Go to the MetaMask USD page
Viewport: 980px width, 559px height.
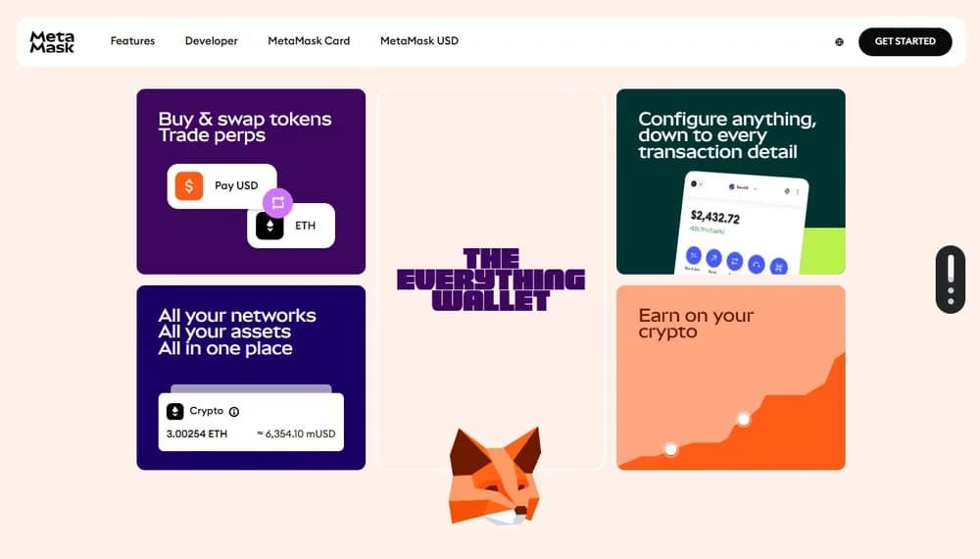pos(419,41)
